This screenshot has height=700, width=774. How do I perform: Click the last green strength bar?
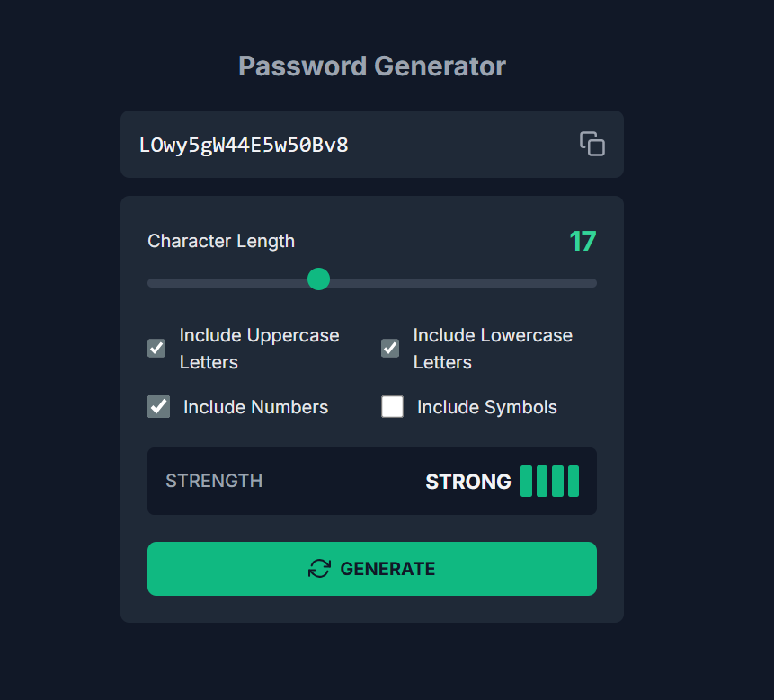pyautogui.click(x=574, y=482)
